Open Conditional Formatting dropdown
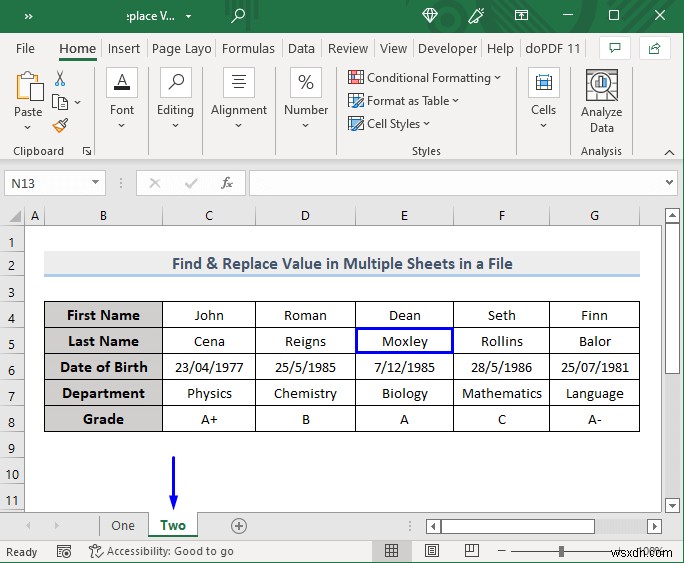 tap(424, 78)
